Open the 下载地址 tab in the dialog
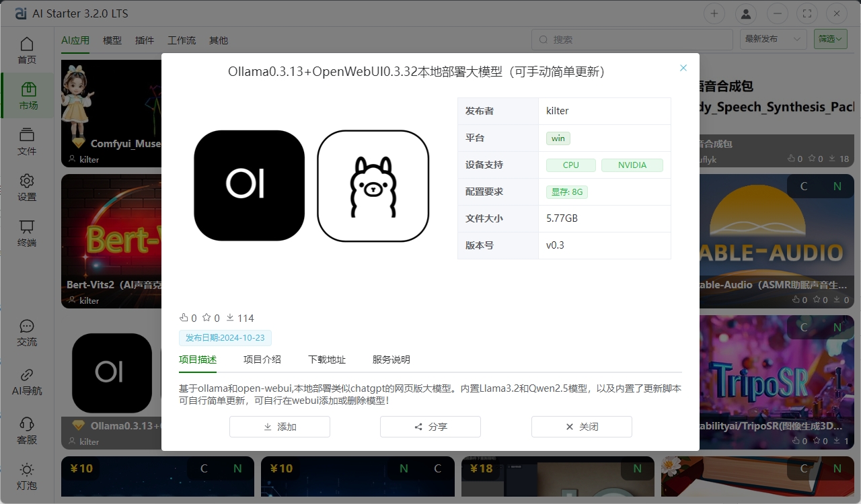This screenshot has height=504, width=861. (326, 360)
